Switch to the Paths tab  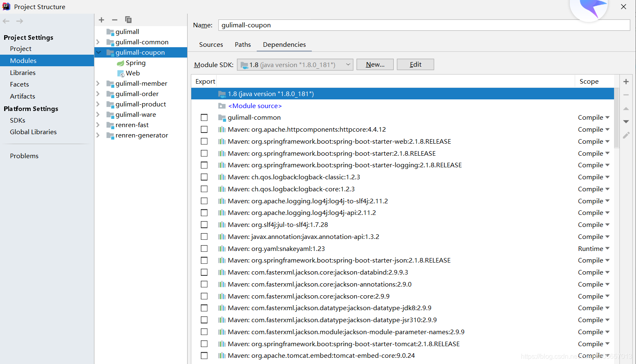243,44
